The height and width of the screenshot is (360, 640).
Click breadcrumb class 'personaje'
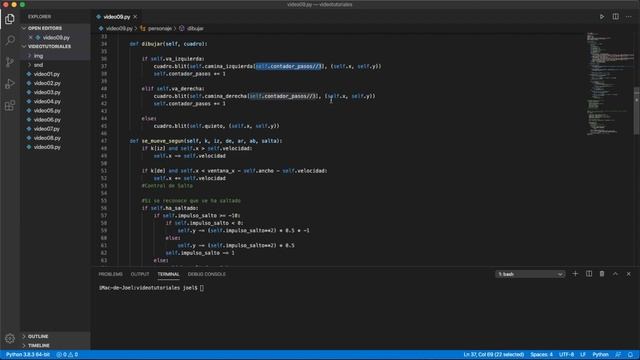tap(160, 29)
